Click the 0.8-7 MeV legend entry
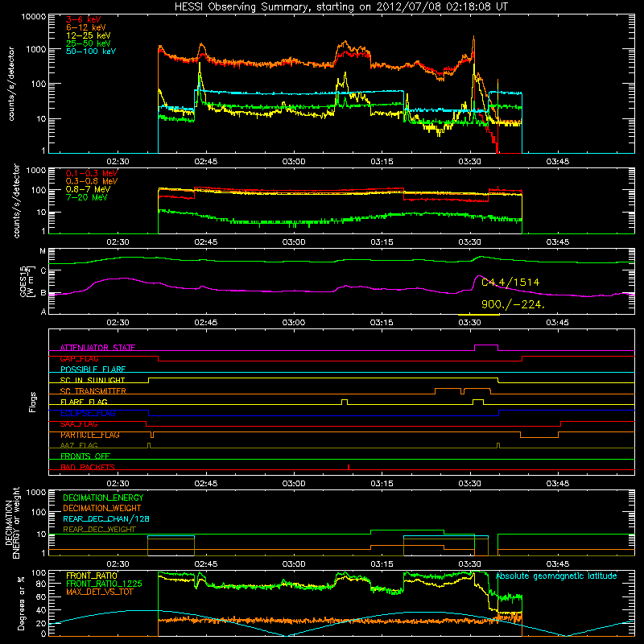644x644 pixels. [x=89, y=189]
